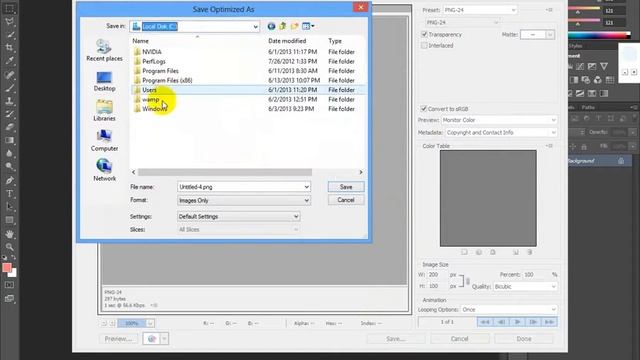
Task: Change screen mode icon in toolbar
Action: pos(9,299)
